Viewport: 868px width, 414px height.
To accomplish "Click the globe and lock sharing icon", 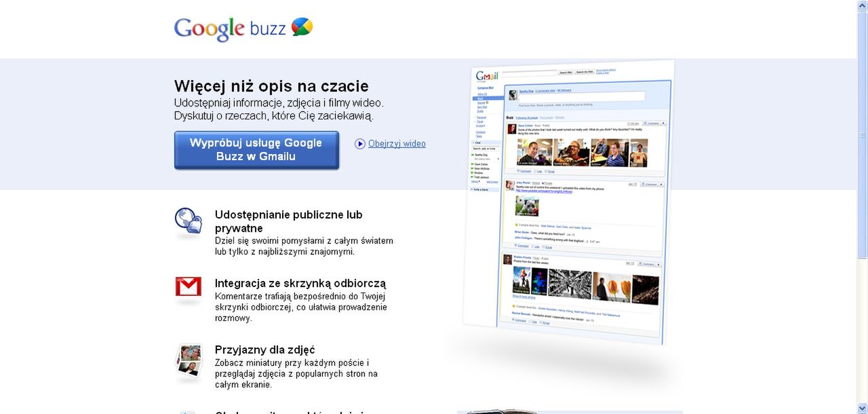I will pos(189,221).
